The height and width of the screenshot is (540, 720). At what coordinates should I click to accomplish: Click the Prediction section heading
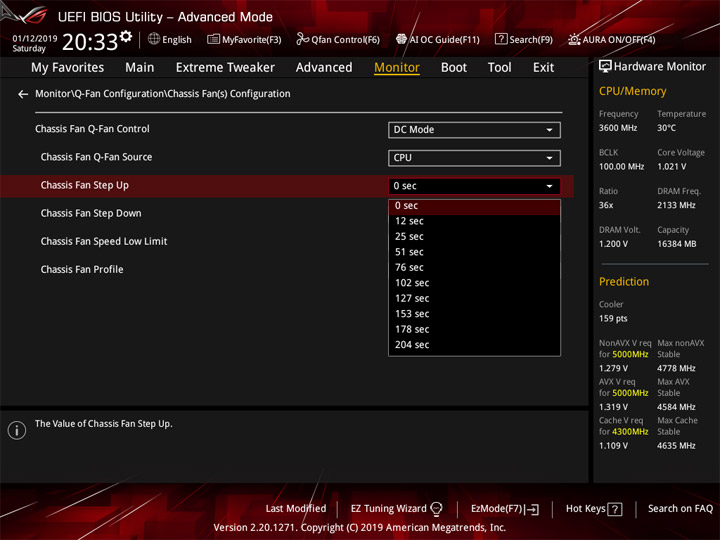[624, 282]
